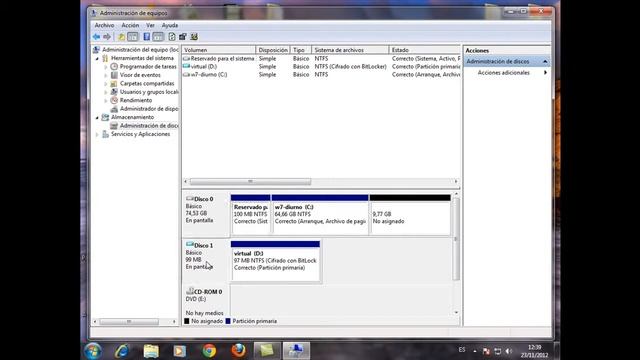Click the Programador de tareas clock icon

point(114,67)
